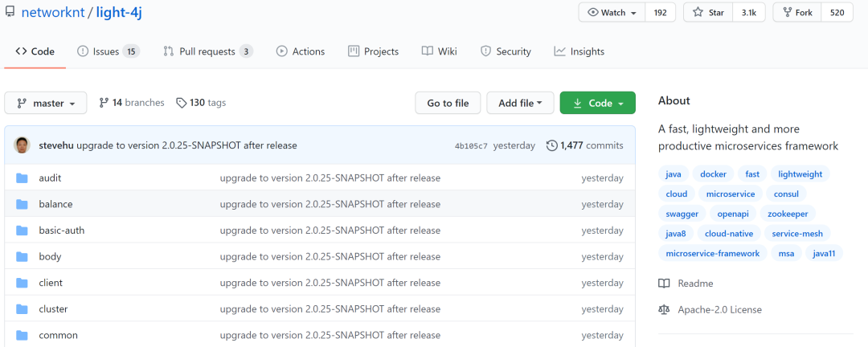Click the Go to file button
This screenshot has width=868, height=347.
[x=448, y=103]
